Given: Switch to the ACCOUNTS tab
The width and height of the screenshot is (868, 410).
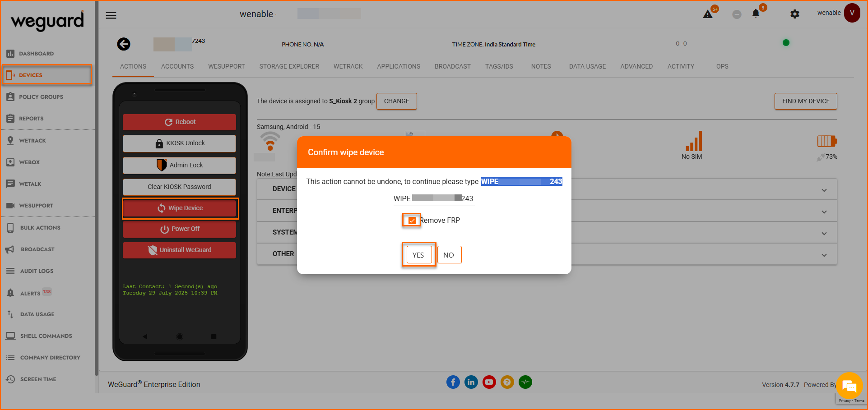Looking at the screenshot, I should click(x=177, y=66).
